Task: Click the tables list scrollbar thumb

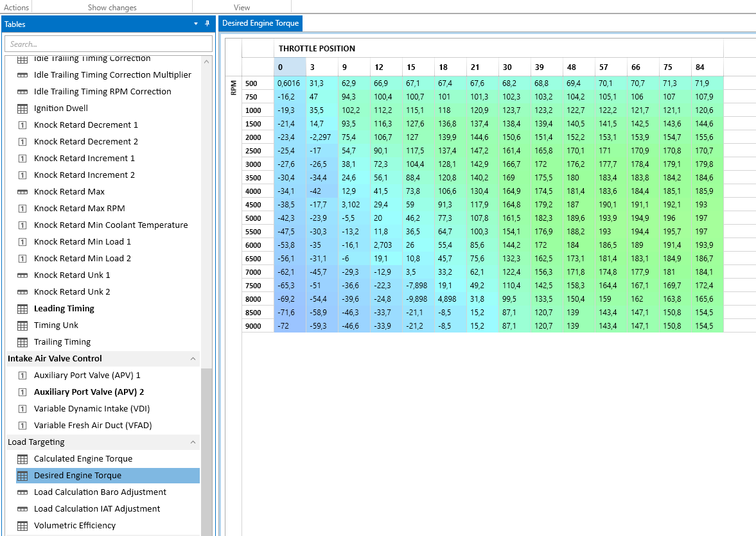Action: [x=206, y=452]
